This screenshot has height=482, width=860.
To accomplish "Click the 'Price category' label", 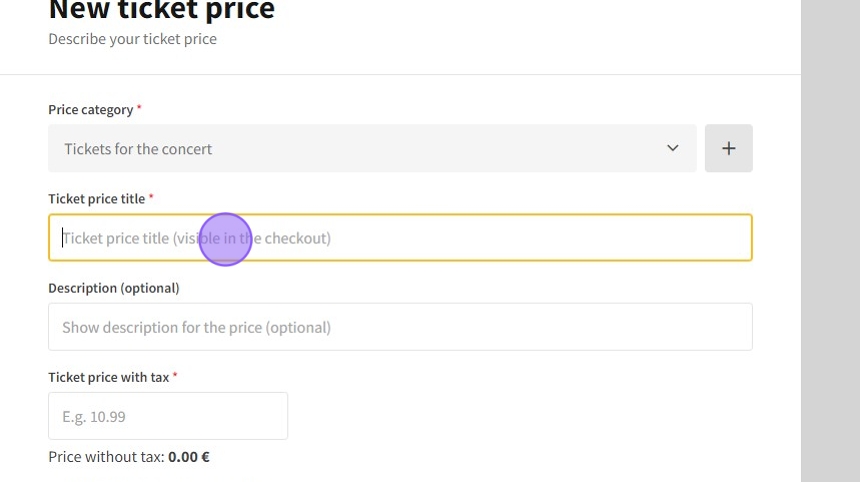I will click(x=90, y=109).
